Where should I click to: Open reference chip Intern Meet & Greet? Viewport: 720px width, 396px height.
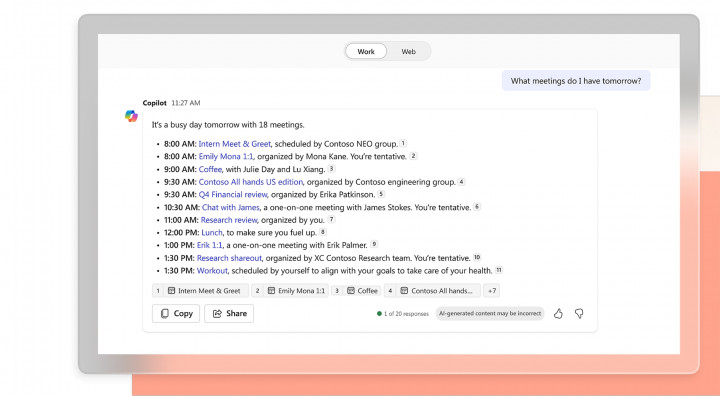pos(201,291)
